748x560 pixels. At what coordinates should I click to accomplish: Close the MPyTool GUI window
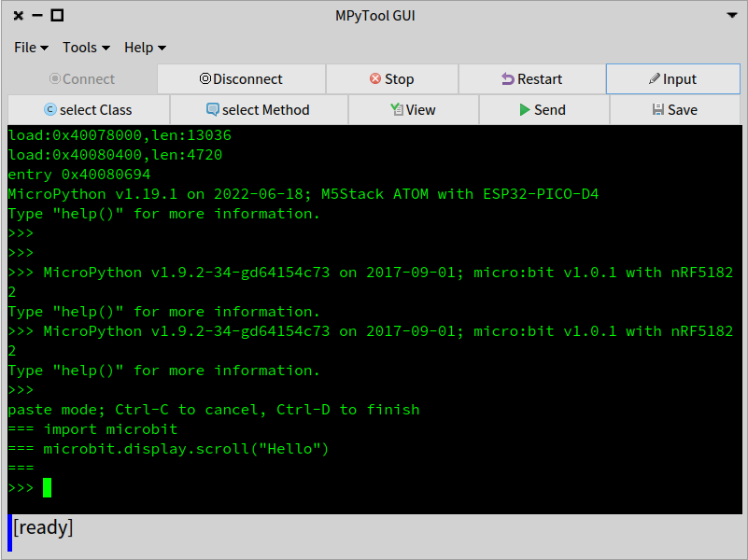[18, 16]
